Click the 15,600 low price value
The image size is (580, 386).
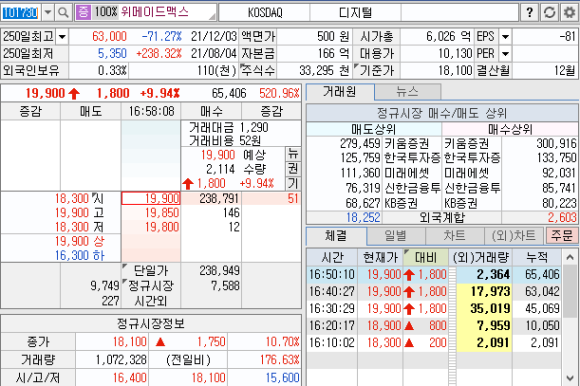coord(283,377)
